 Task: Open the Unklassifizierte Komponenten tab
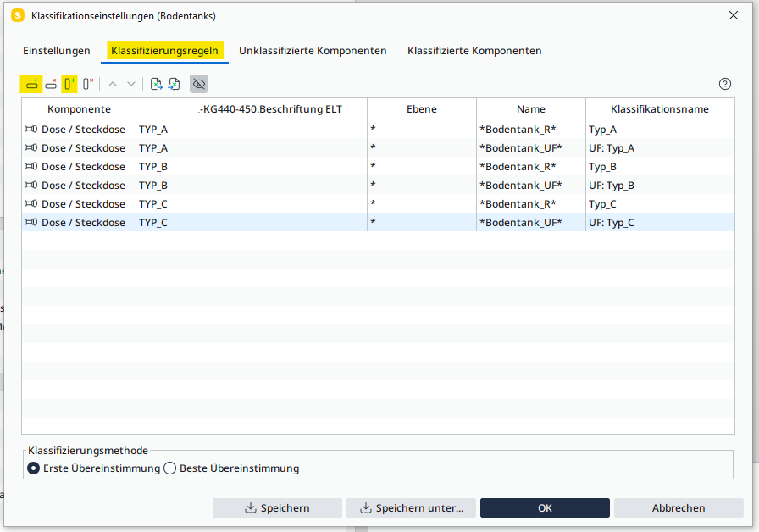click(x=313, y=51)
